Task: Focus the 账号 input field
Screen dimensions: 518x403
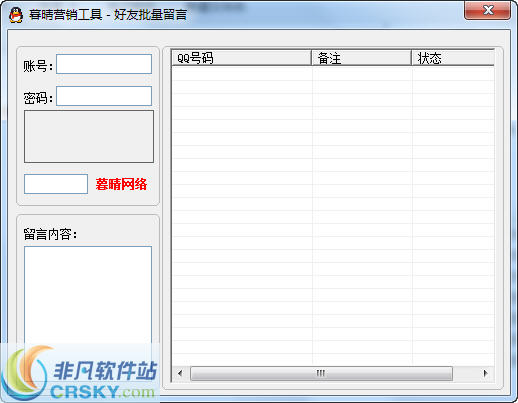Action: coord(104,64)
